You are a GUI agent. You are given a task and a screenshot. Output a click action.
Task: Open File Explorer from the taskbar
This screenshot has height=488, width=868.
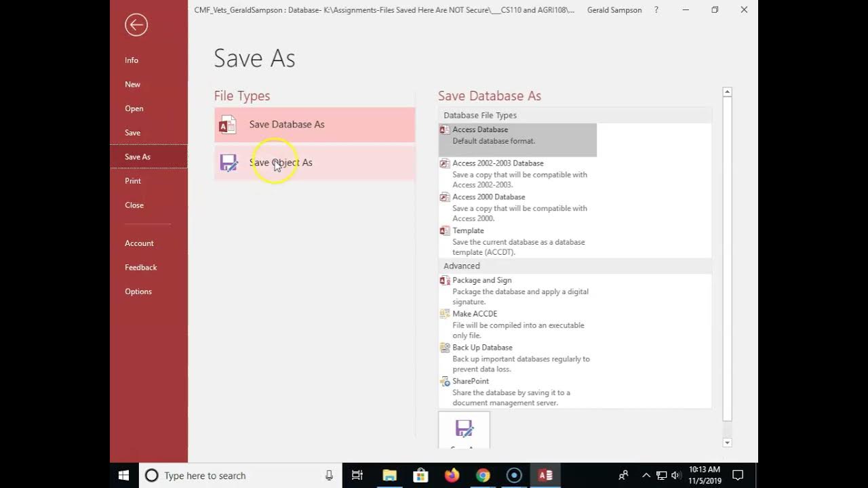tap(389, 476)
